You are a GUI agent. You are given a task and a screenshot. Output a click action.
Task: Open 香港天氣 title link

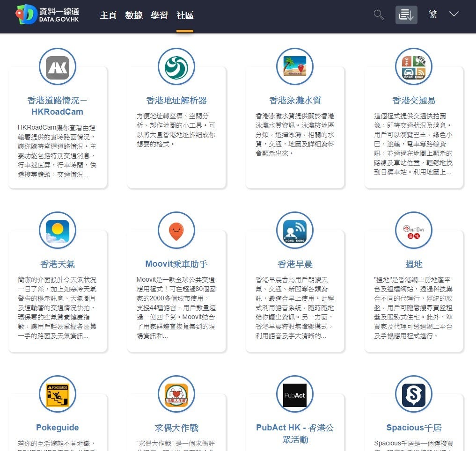pyautogui.click(x=58, y=264)
